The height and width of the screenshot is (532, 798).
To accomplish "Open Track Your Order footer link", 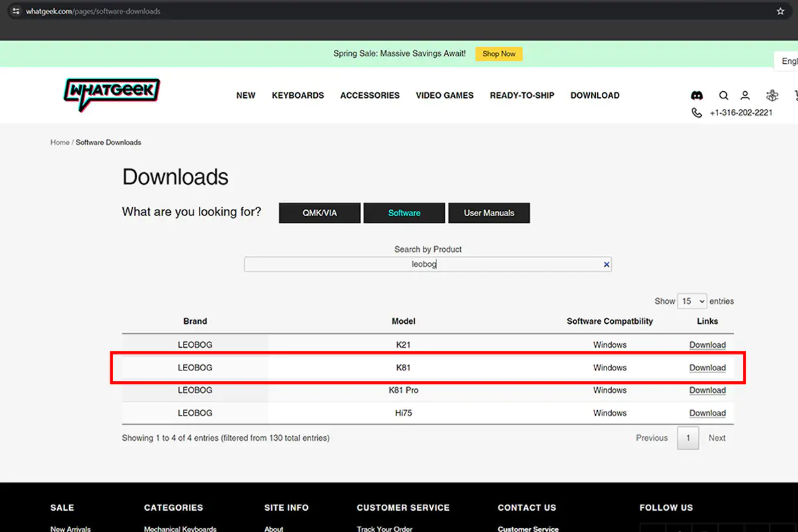I will (x=384, y=529).
